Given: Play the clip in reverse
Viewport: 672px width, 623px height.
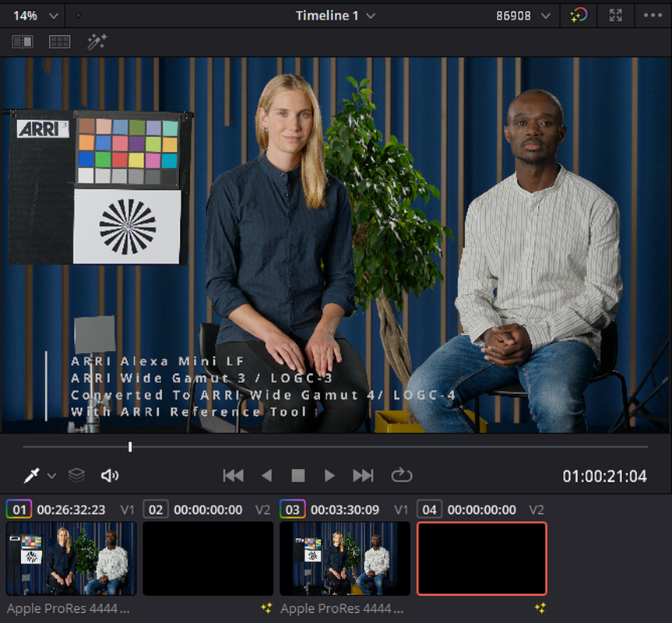Looking at the screenshot, I should coord(266,476).
